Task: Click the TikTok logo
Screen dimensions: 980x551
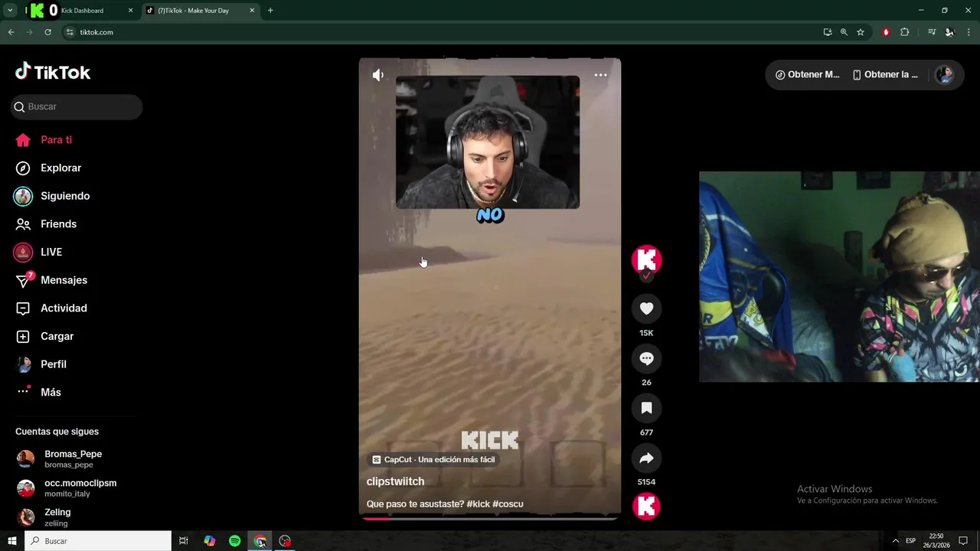Action: [53, 72]
